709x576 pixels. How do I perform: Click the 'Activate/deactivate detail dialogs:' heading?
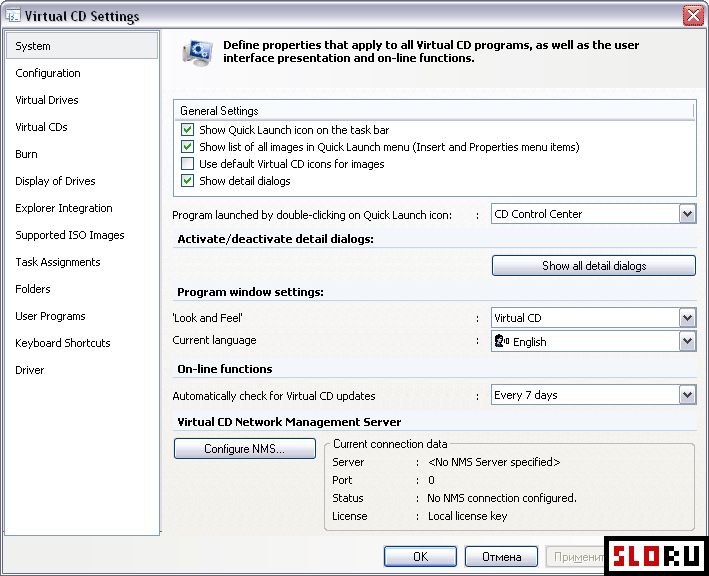tap(275, 239)
